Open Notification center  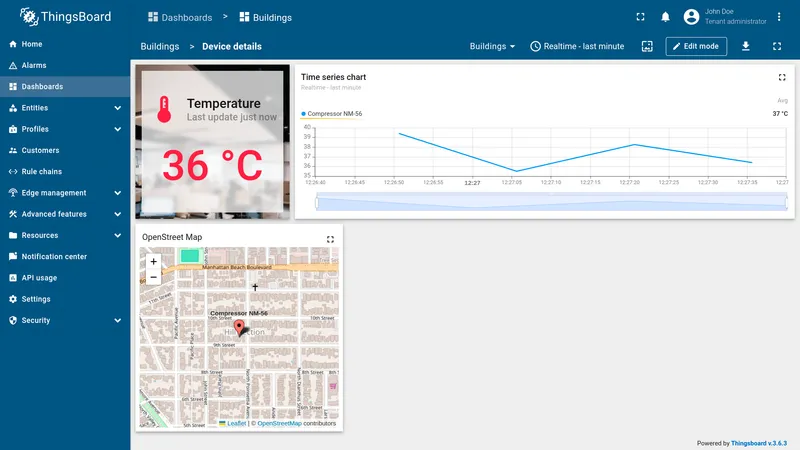[x=65, y=257]
